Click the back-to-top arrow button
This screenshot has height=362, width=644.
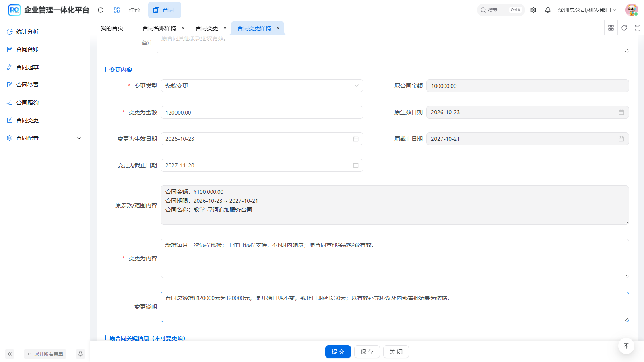(626, 346)
